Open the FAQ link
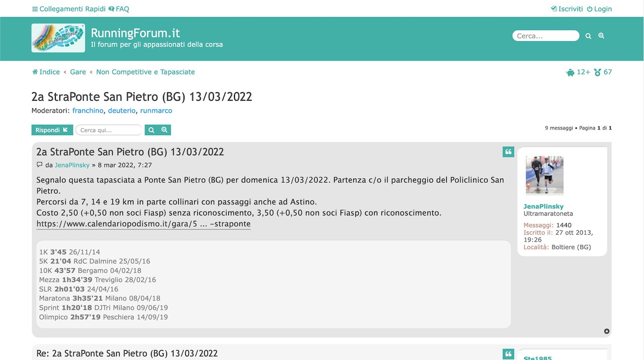Image resolution: width=644 pixels, height=360 pixels. 119,9
